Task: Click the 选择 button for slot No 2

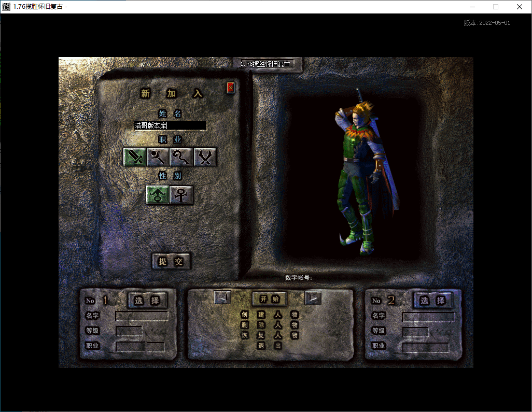Action: tap(433, 300)
